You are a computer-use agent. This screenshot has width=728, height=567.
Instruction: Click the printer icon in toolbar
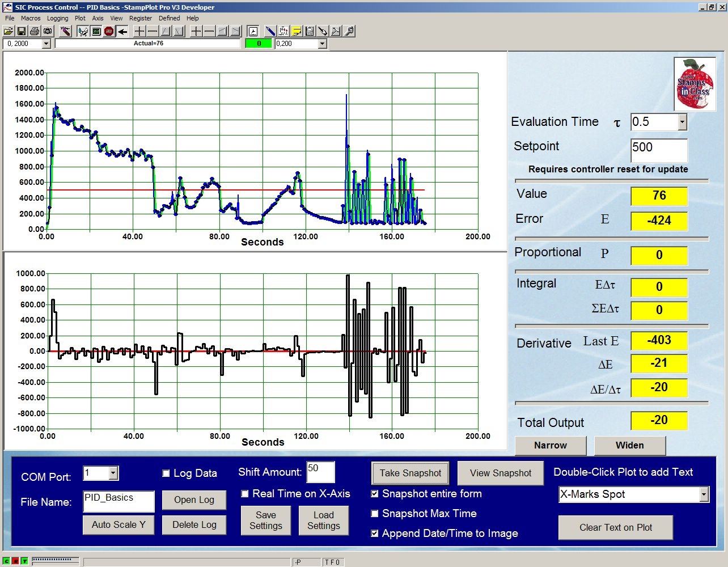tap(35, 31)
